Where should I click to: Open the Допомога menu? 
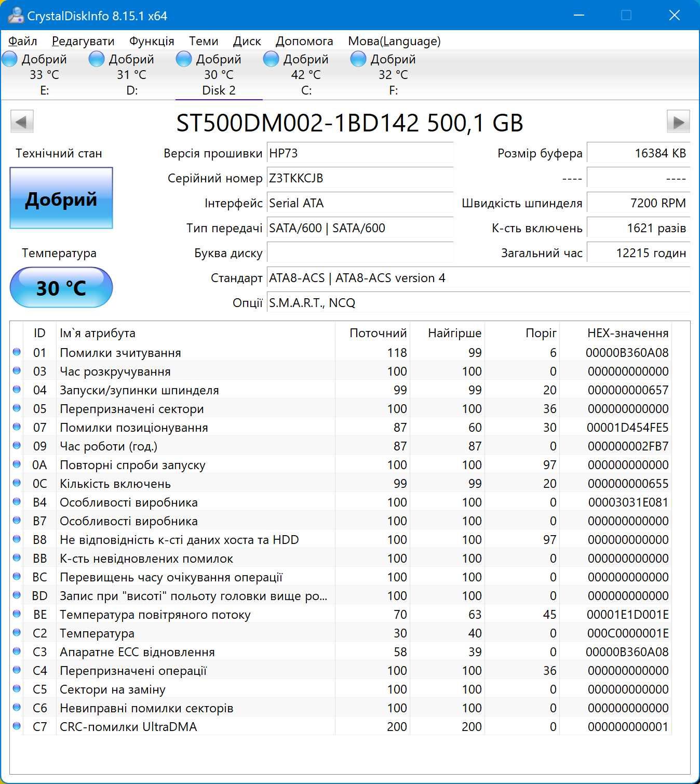(x=304, y=41)
